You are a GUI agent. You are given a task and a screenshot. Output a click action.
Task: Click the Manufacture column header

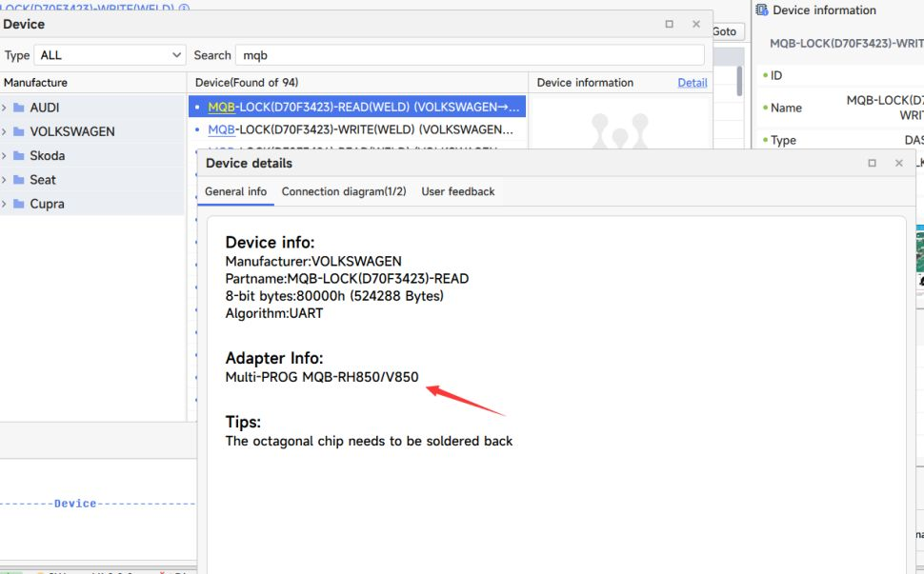coord(35,83)
